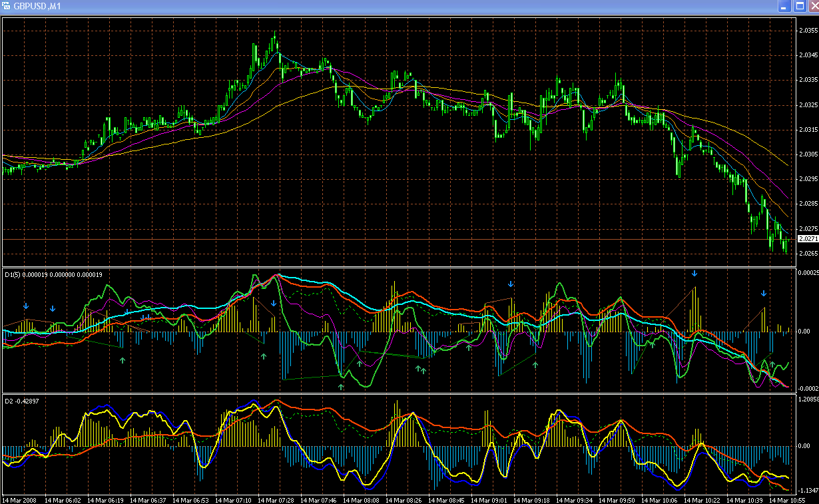
Task: Click the 2.0295 price scale label
Action: (x=807, y=178)
